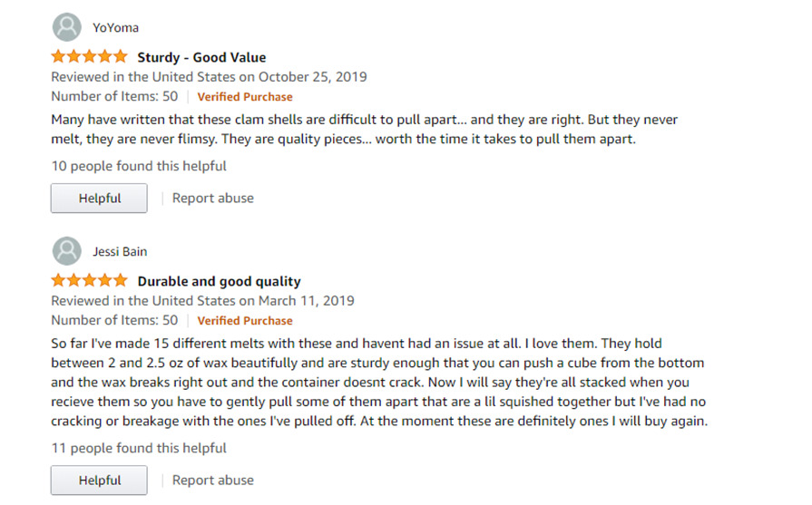This screenshot has width=812, height=505.
Task: Click '10 people found this helpful' text
Action: coord(139,166)
